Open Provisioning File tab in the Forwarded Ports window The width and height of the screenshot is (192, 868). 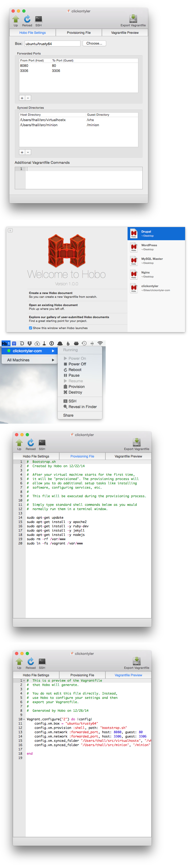[79, 33]
